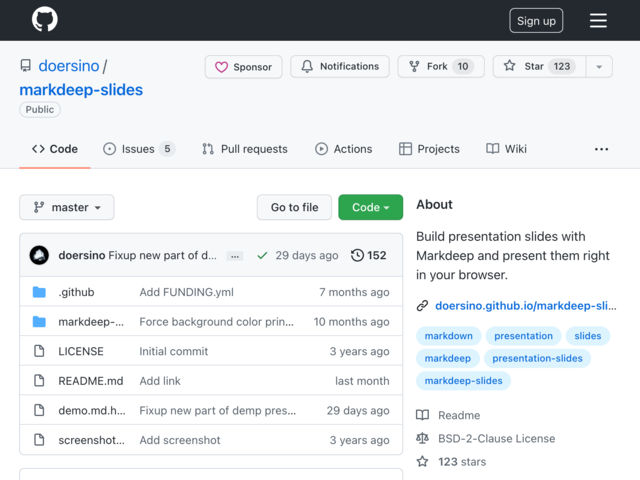Click the Sign up button

pyautogui.click(x=536, y=20)
